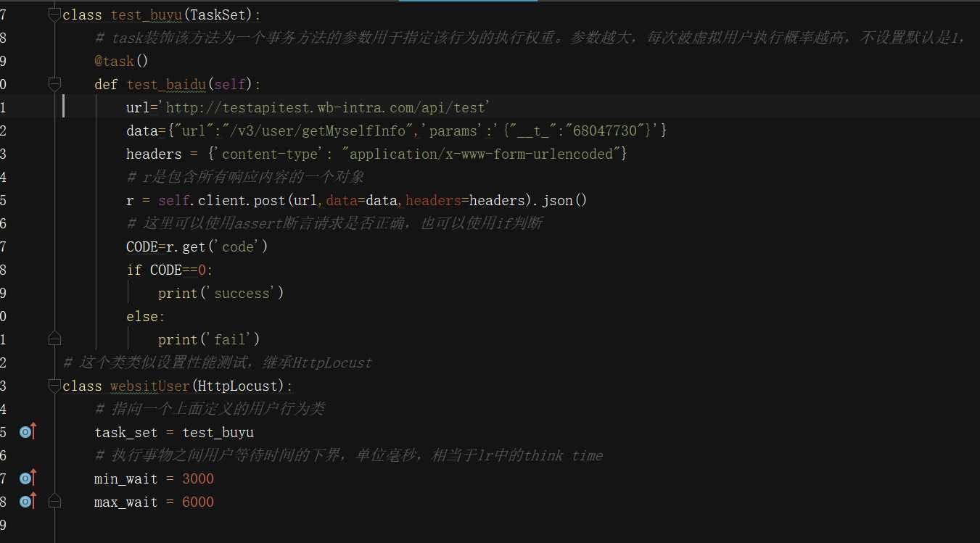Click comment mentioning lr中的think time

348,455
